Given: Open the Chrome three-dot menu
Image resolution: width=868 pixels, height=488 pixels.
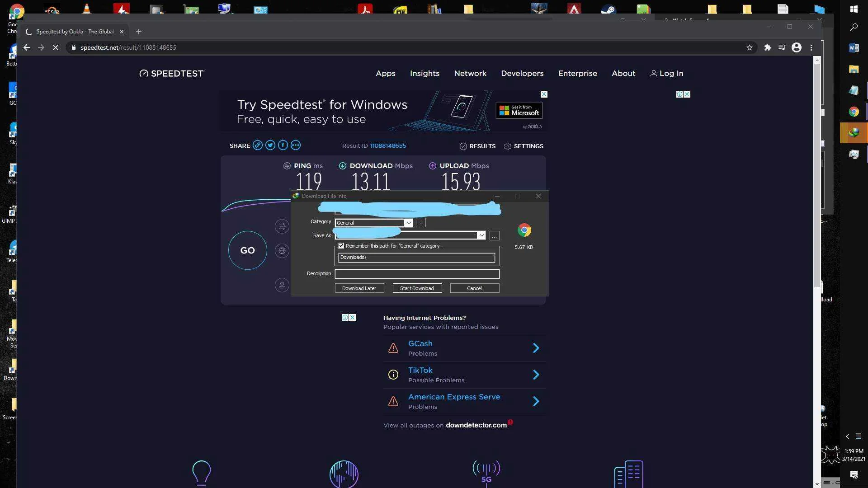Looking at the screenshot, I should (811, 47).
